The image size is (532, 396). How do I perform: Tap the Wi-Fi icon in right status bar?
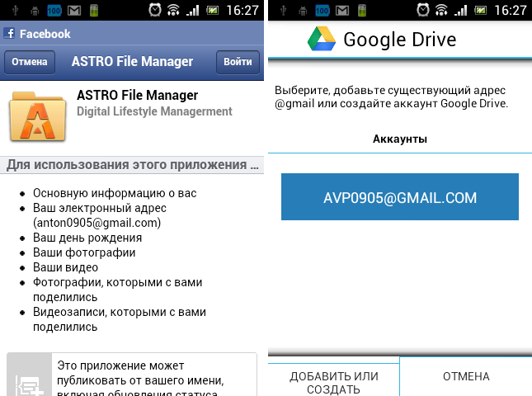[441, 10]
